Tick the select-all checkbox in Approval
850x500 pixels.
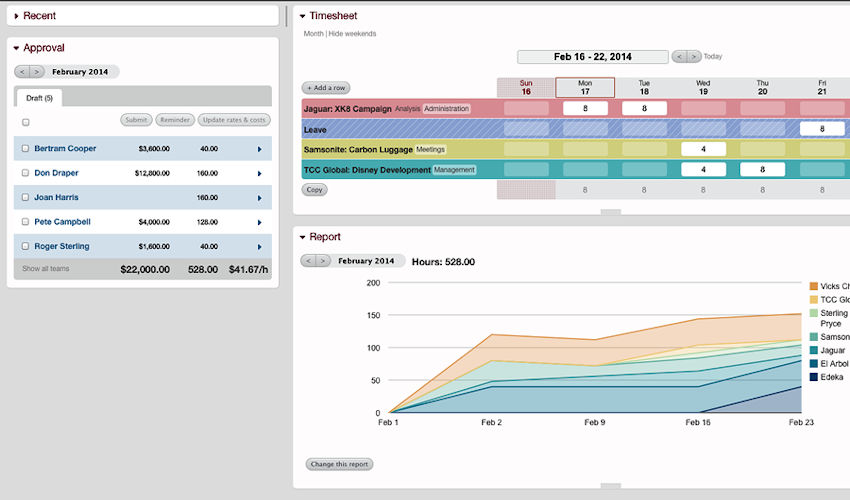26,122
